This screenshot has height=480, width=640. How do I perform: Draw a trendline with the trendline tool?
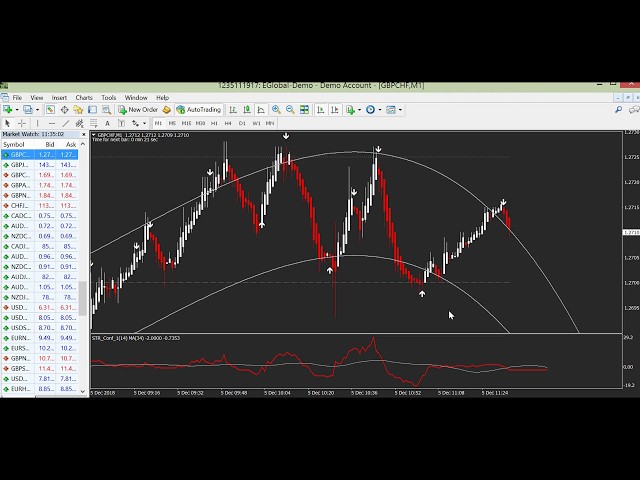(x=66, y=123)
